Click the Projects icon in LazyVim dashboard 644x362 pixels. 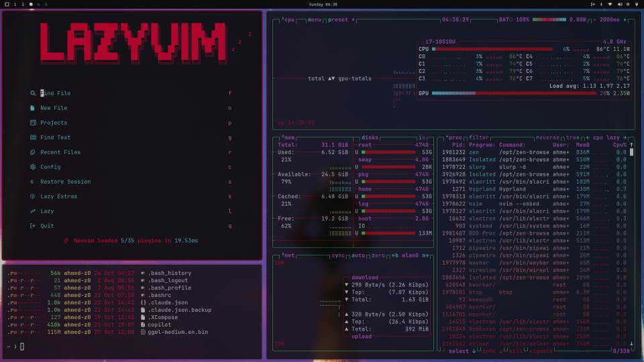33,123
